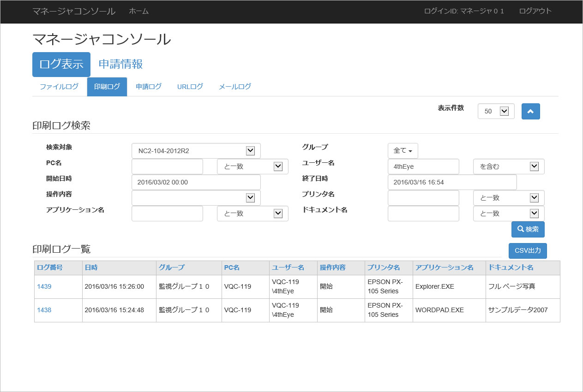The height and width of the screenshot is (392, 583).
Task: Click the 開始日時 date field
Action: click(x=196, y=182)
